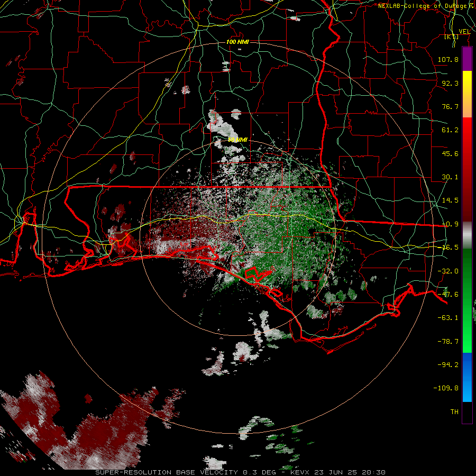The width and height of the screenshot is (476, 476).
Task: Click the 14.5 legend value
Action: pyautogui.click(x=450, y=200)
